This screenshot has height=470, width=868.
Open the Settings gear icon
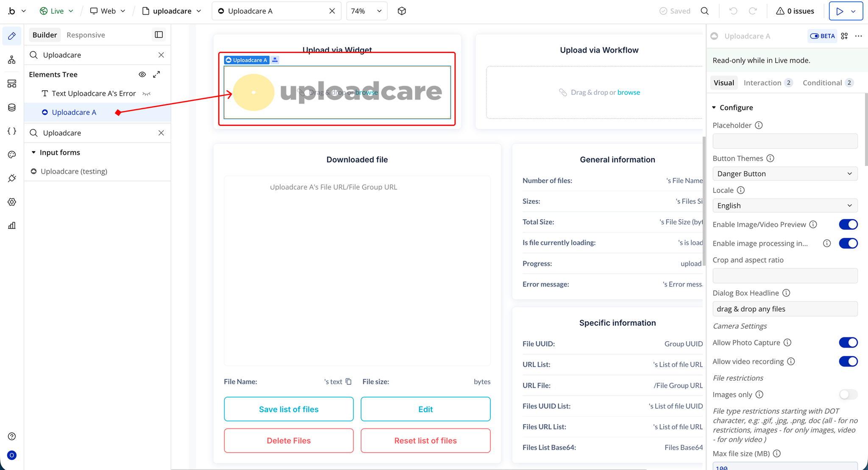[12, 202]
